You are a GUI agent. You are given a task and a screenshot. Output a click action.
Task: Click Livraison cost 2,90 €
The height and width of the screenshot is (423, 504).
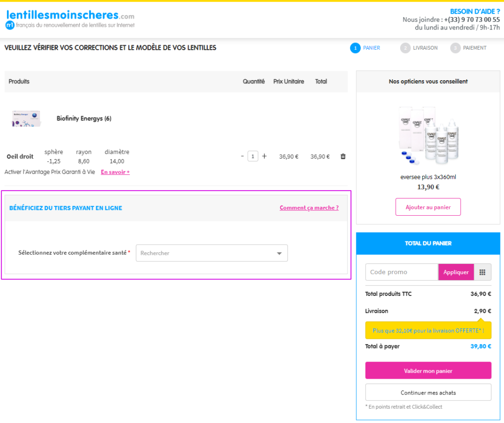(482, 311)
